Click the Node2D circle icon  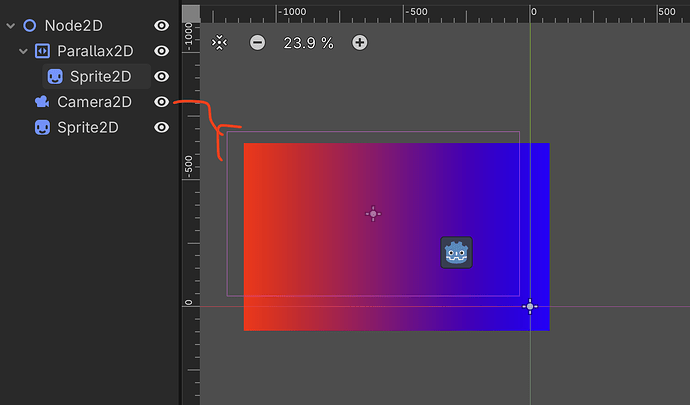pyautogui.click(x=29, y=26)
